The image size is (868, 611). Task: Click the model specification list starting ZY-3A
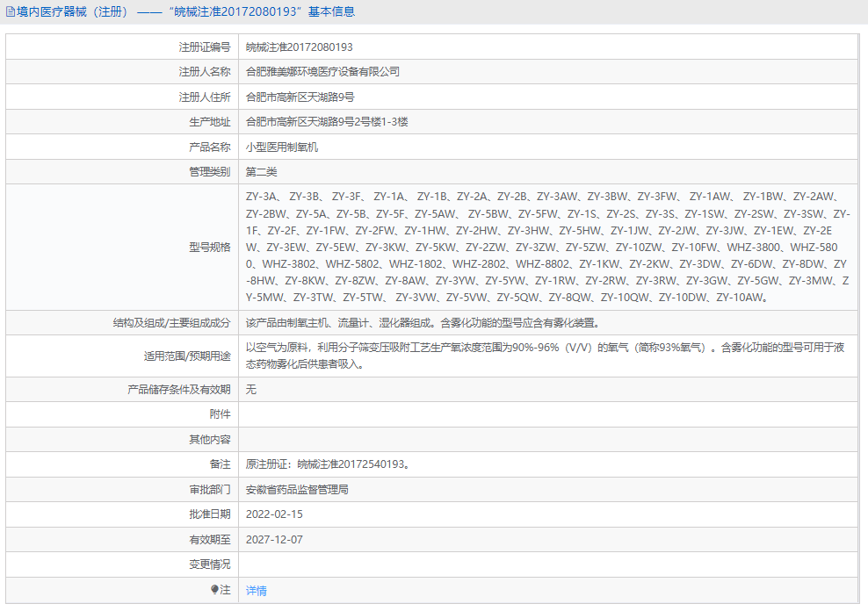tap(547, 248)
